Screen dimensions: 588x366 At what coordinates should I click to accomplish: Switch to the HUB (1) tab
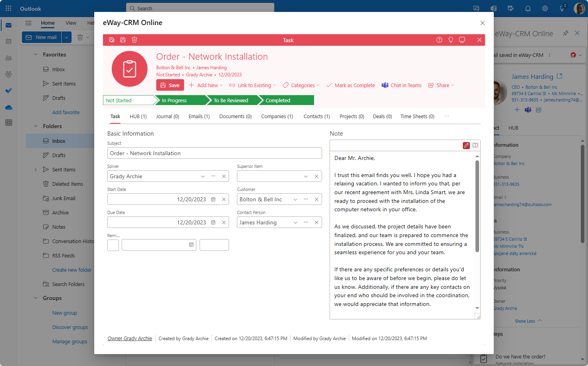138,117
